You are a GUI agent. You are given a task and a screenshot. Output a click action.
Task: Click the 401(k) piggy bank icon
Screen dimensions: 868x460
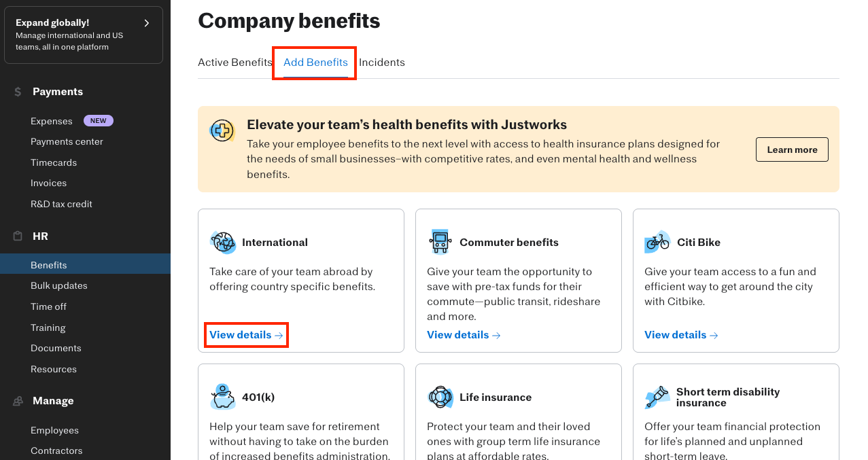pos(222,397)
